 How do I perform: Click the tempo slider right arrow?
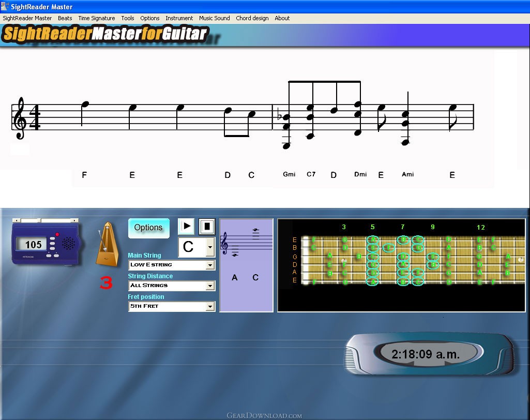coord(74,220)
